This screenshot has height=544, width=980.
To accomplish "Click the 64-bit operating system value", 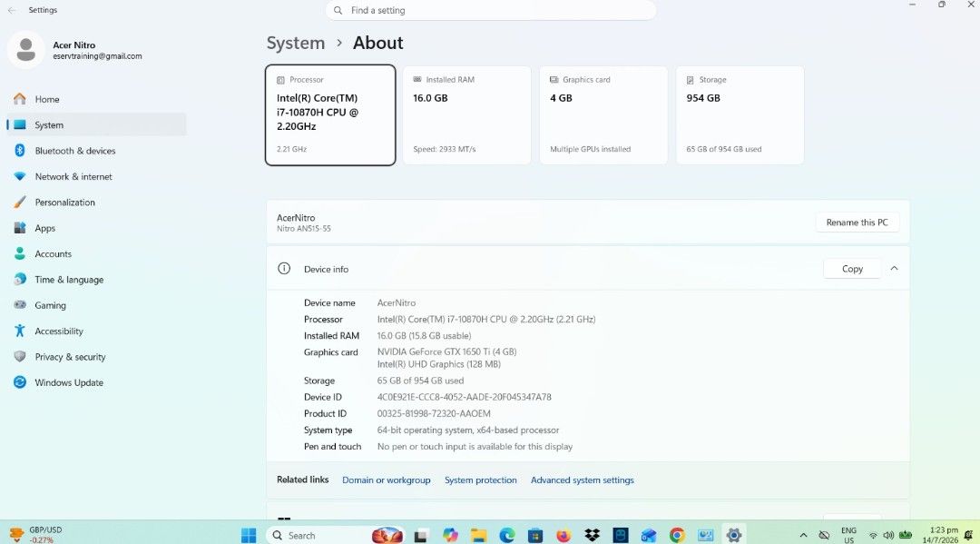I will click(468, 430).
